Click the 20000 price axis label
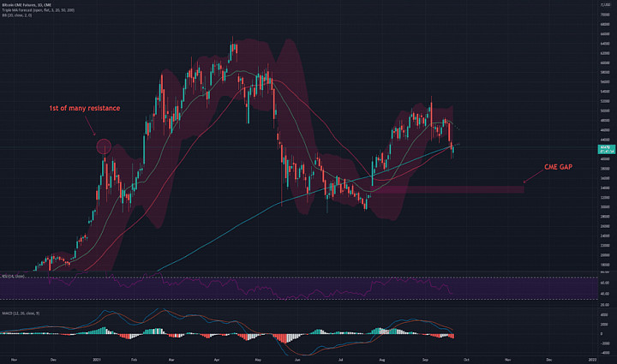This screenshot has height=364, width=617. pos(605,255)
